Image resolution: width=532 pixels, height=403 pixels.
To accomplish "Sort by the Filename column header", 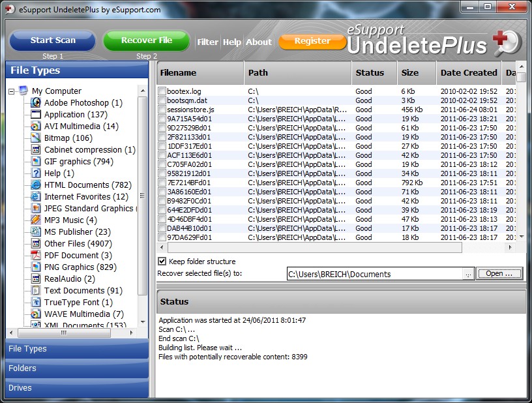I will tap(200, 72).
